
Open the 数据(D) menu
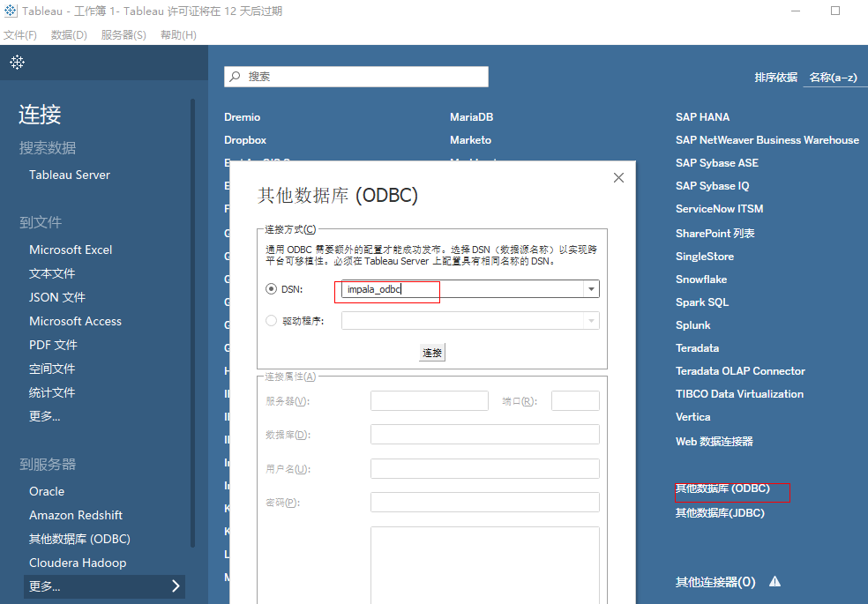point(69,35)
